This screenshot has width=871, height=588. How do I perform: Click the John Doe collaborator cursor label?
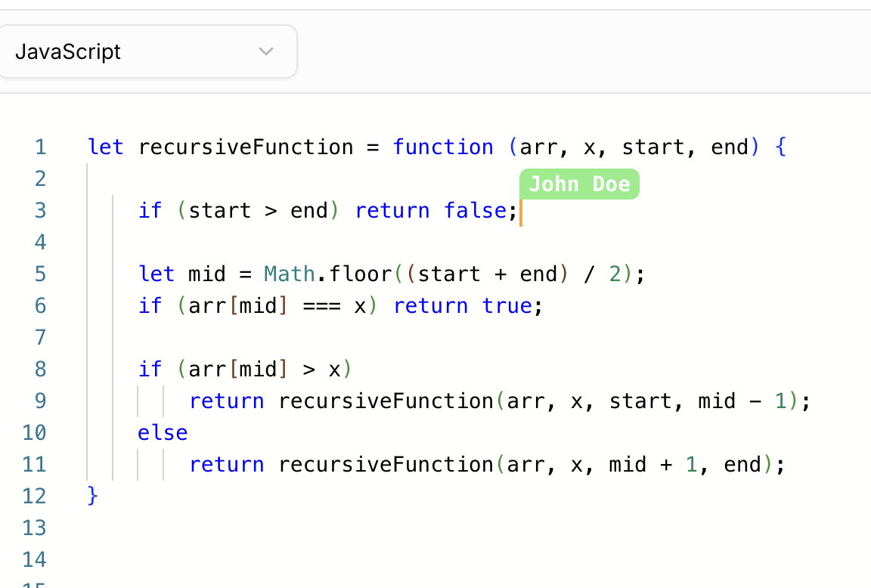[x=579, y=184]
